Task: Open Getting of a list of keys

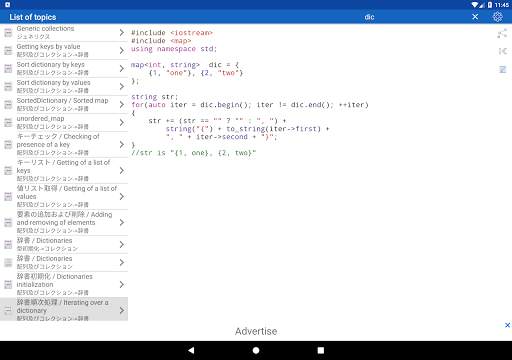Action: (64, 170)
